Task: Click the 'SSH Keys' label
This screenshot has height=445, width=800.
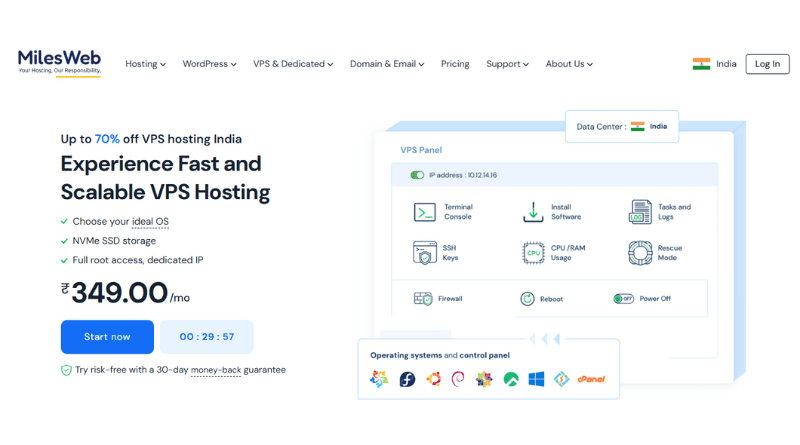Action: [x=450, y=253]
